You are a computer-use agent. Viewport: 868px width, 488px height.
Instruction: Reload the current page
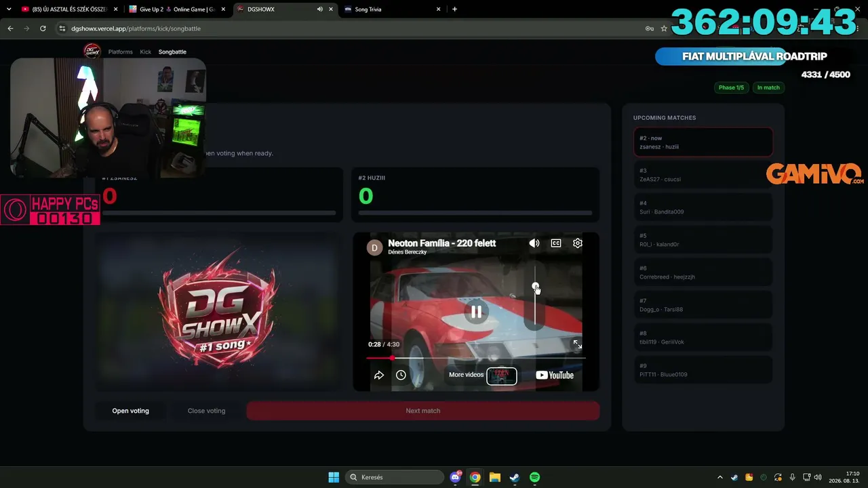[43, 28]
